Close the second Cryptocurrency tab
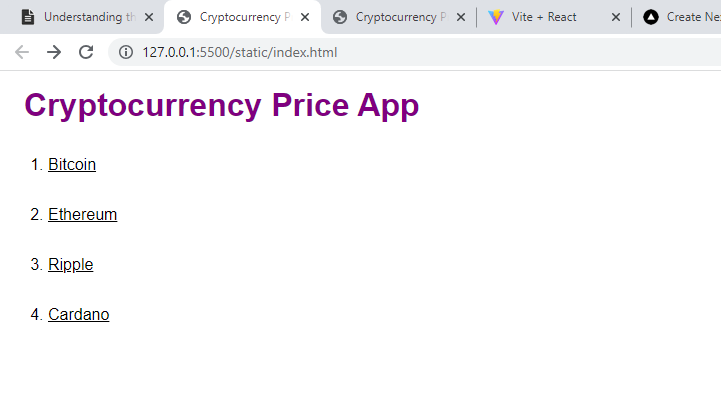The height and width of the screenshot is (404, 721). 461,17
